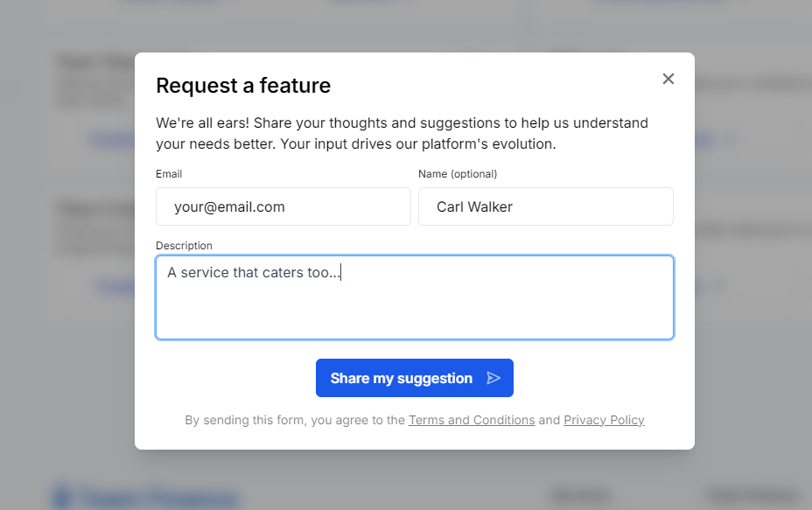Open the Terms and Conditions link
Screen dimensions: 812x510
[472, 420]
